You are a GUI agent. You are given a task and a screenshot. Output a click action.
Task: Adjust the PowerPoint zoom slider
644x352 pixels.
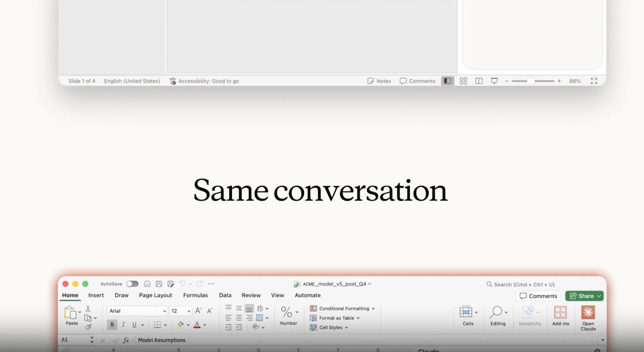point(531,81)
